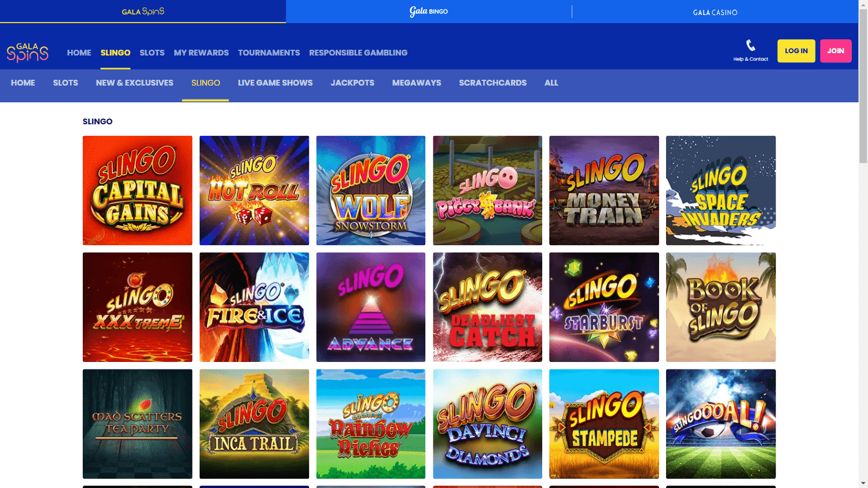
Task: Launch the Slingo Hot Roll game tile
Action: (x=254, y=190)
